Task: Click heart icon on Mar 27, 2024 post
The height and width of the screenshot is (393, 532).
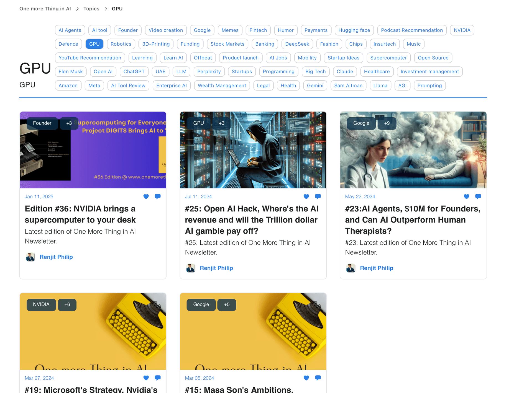Action: click(x=146, y=378)
